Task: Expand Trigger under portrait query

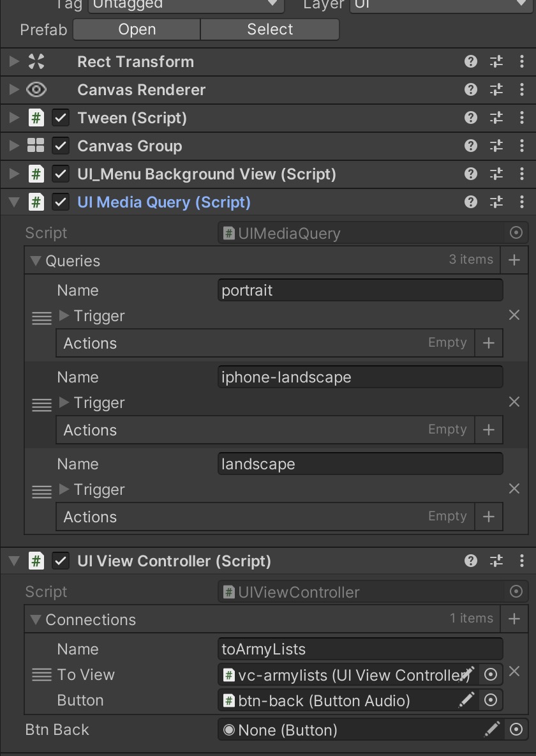Action: tap(64, 315)
